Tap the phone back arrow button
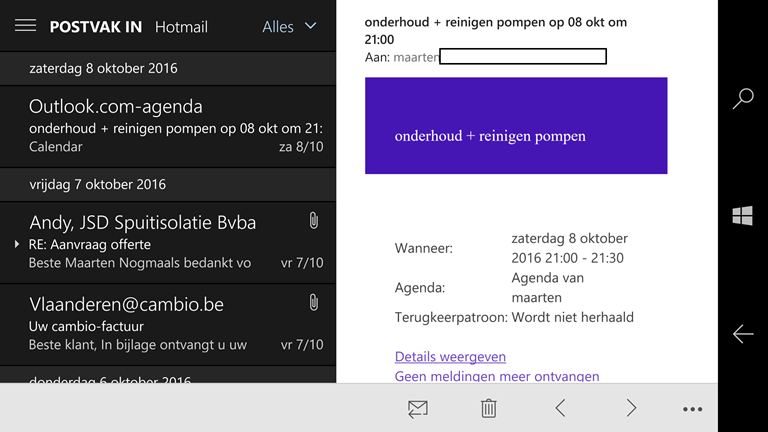This screenshot has width=768, height=432. coord(743,334)
